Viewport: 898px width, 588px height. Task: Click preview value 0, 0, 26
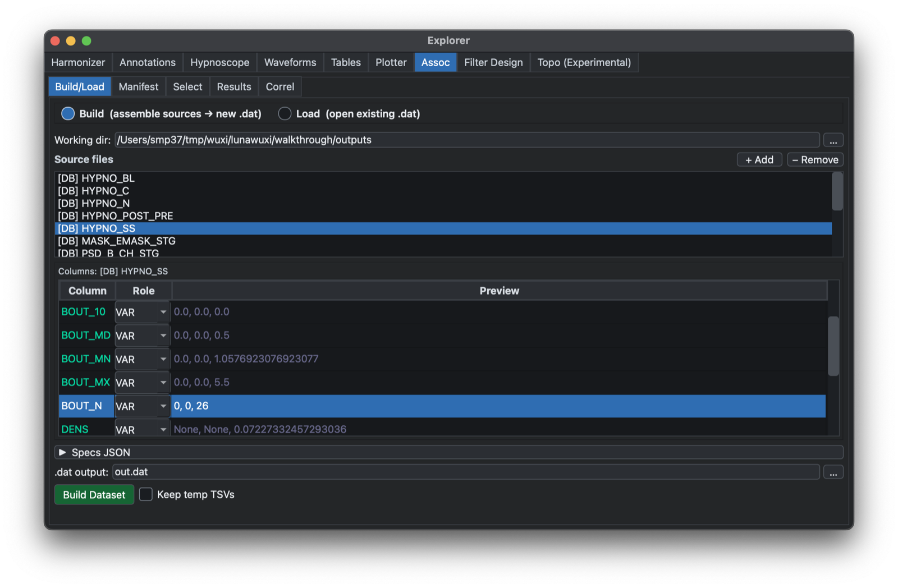tap(191, 406)
